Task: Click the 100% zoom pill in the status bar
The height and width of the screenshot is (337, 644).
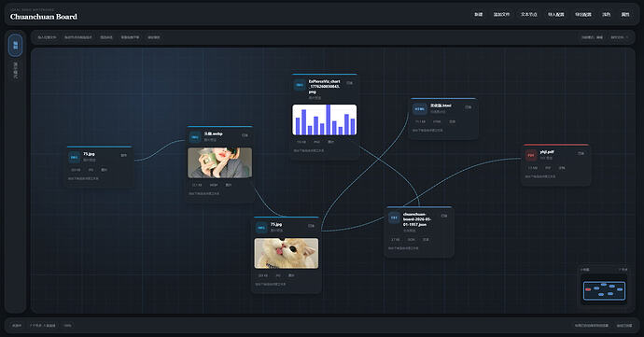Action: click(x=67, y=326)
